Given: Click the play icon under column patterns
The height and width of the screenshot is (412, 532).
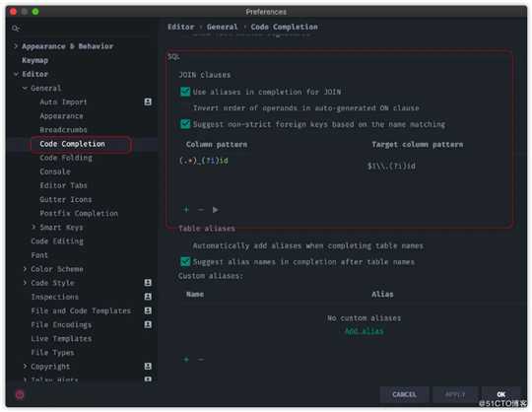Looking at the screenshot, I should point(215,209).
